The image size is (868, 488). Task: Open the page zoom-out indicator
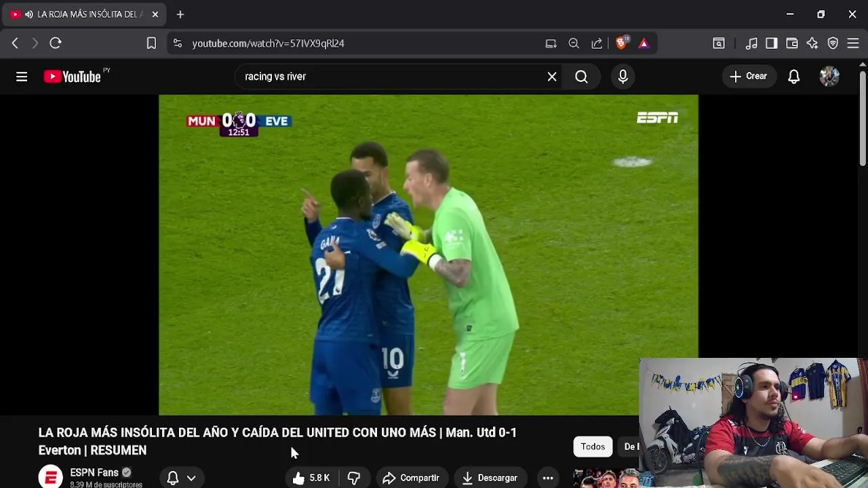pos(574,43)
